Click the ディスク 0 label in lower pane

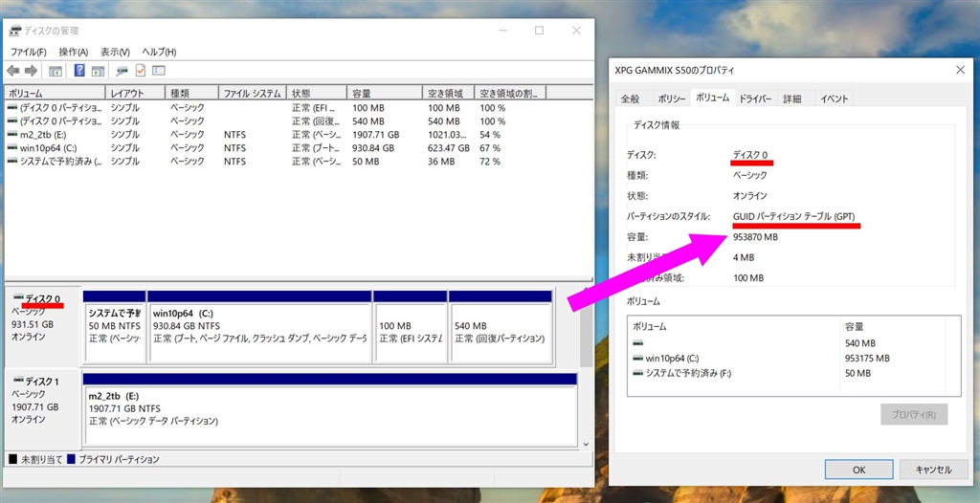(x=42, y=298)
